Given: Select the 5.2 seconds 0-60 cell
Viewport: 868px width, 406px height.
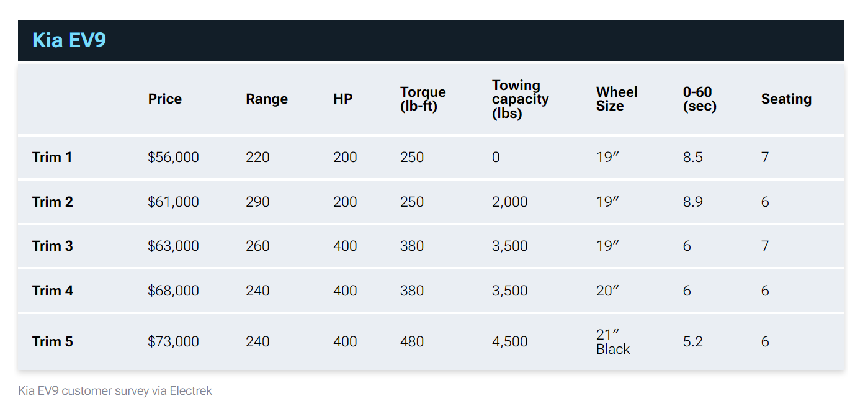Looking at the screenshot, I should pyautogui.click(x=693, y=341).
